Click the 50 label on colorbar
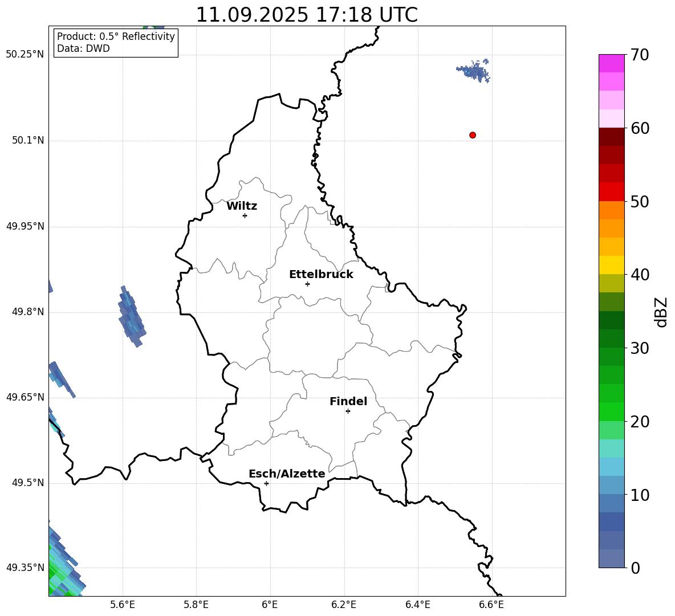This screenshot has width=675, height=616. tap(640, 201)
